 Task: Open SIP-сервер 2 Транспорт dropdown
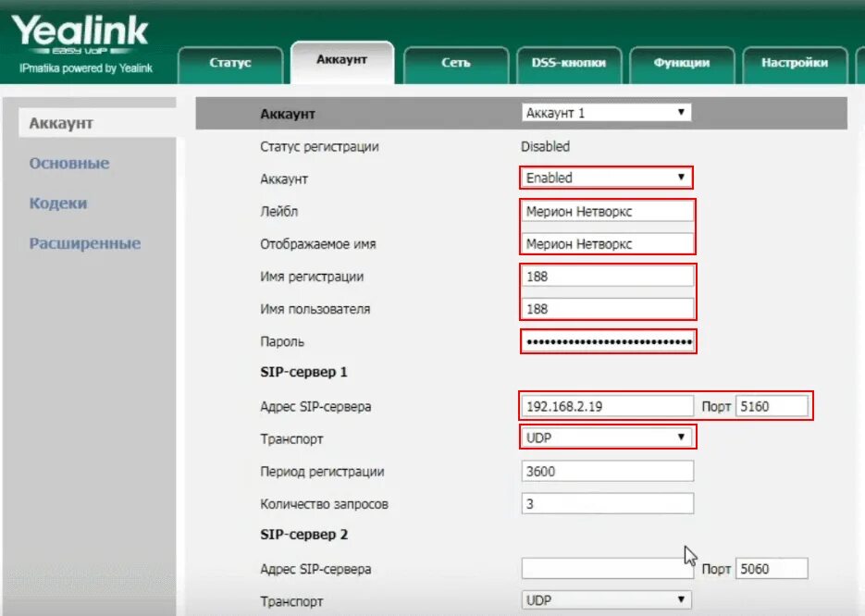tap(606, 600)
